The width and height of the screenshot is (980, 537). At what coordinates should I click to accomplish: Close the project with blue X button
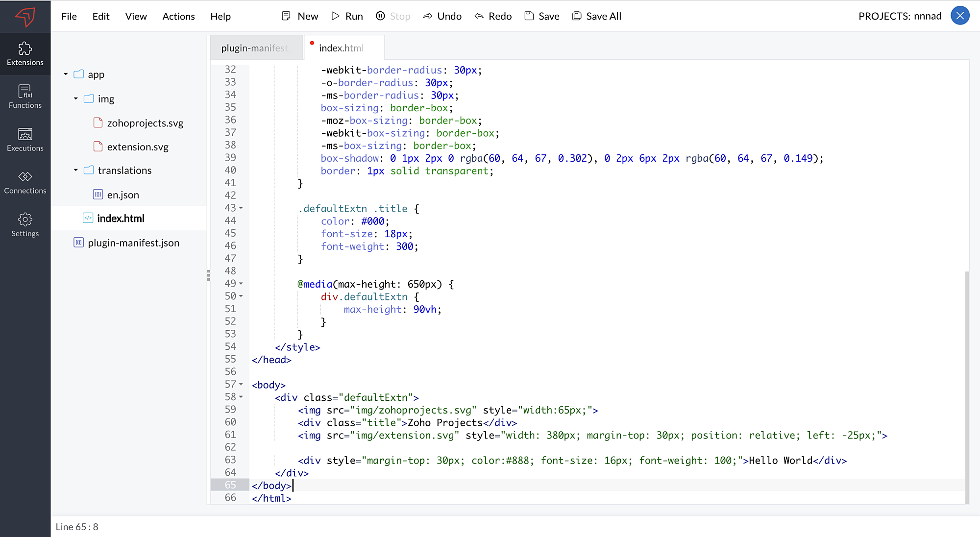(x=960, y=16)
